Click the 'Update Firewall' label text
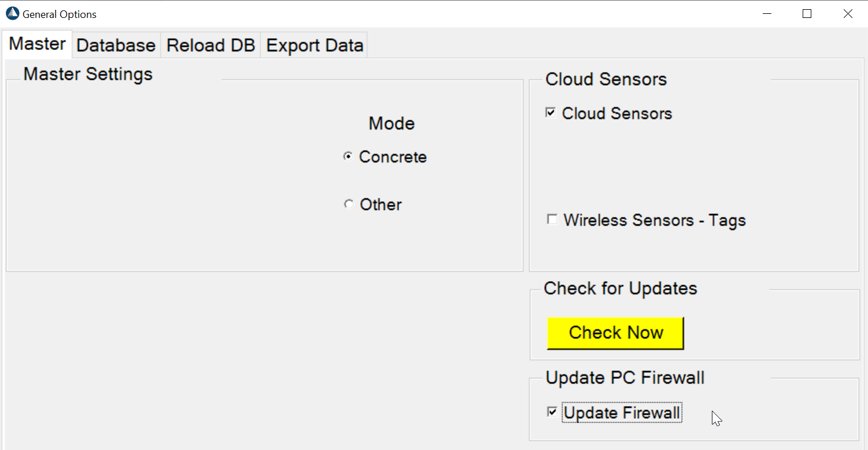The width and height of the screenshot is (868, 450). [622, 412]
